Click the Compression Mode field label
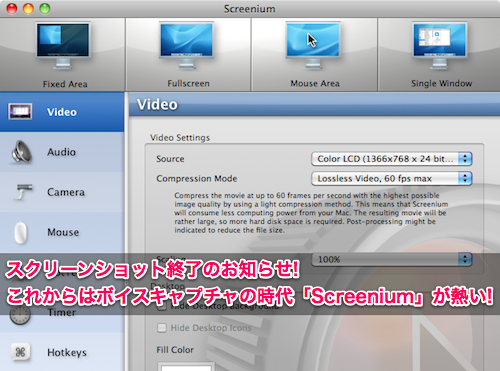This screenshot has width=500, height=371. pos(197,179)
